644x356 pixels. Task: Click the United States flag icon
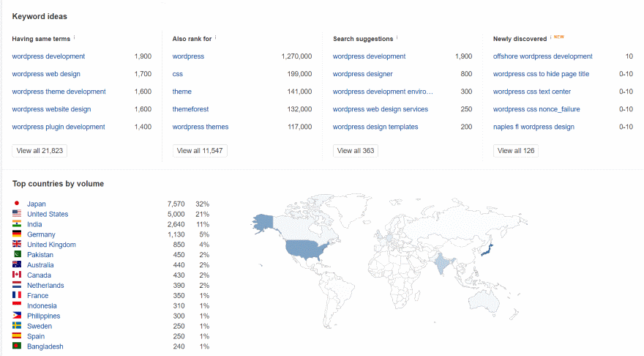(x=17, y=214)
